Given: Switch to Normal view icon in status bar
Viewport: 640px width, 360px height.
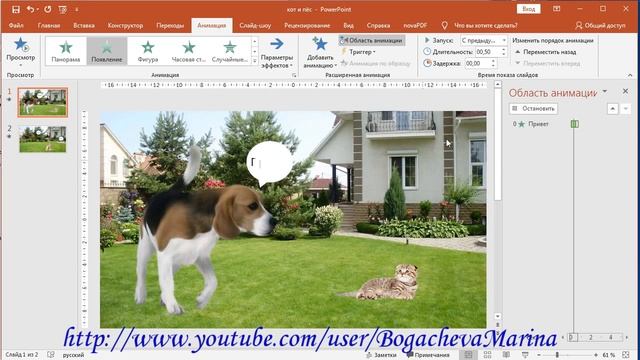Looking at the screenshot, I should [468, 355].
